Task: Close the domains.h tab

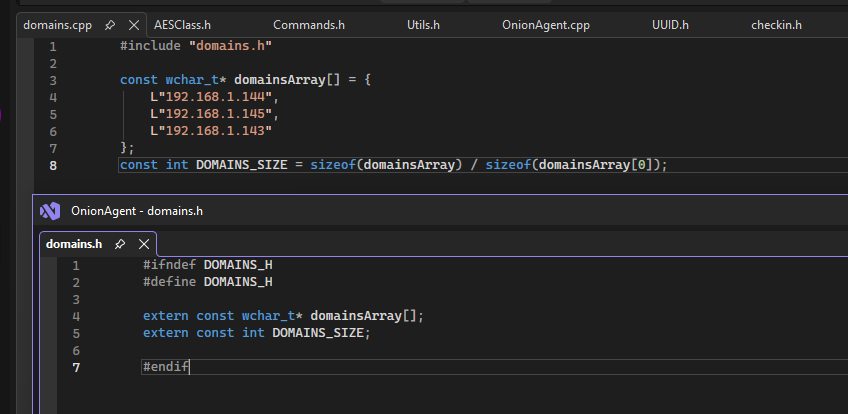Action: (144, 244)
